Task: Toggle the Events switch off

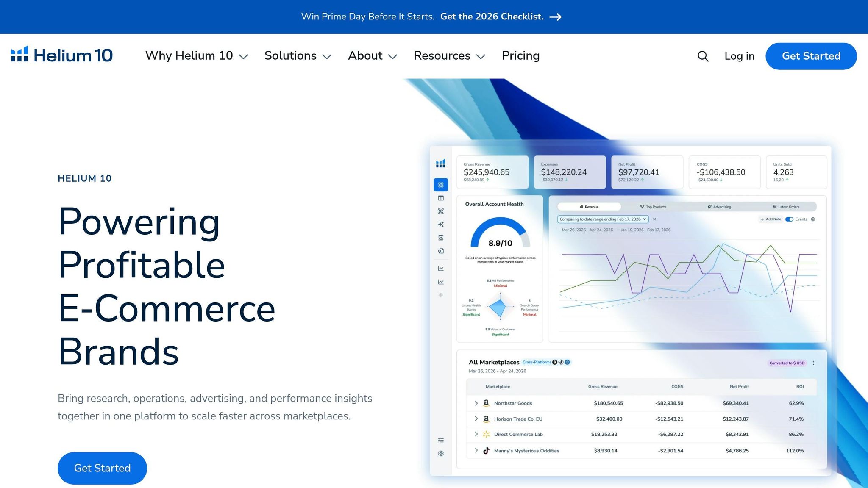Action: [x=789, y=219]
